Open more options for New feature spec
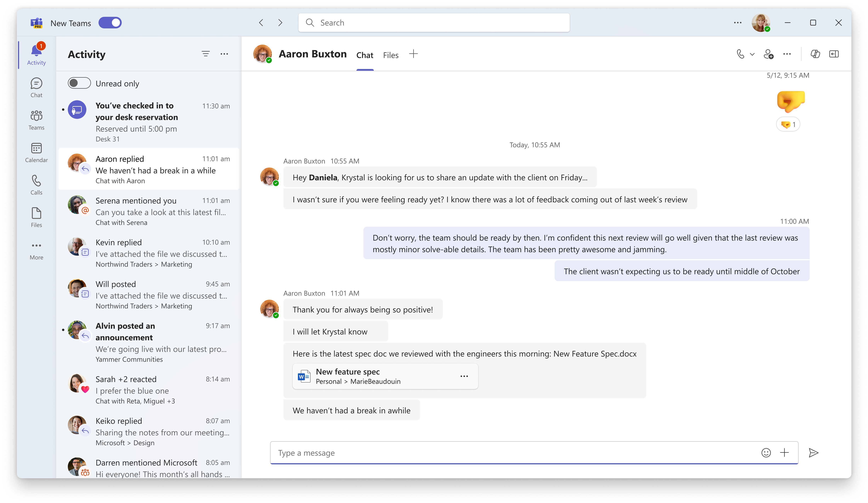Screen dimensions: 868x503 [464, 376]
